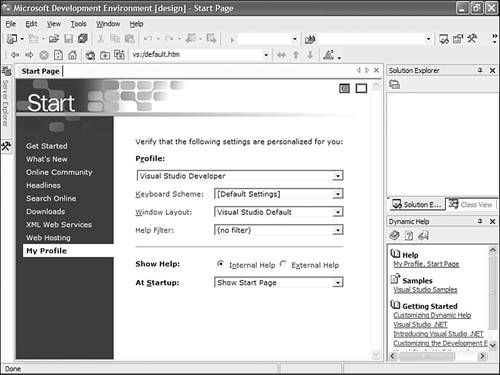Select the Start Page document tab
The image size is (500, 375).
tap(40, 71)
